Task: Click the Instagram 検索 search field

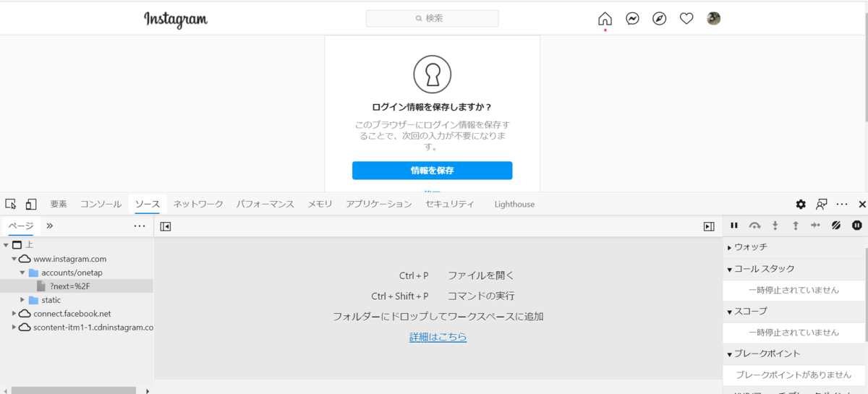Action: click(433, 18)
